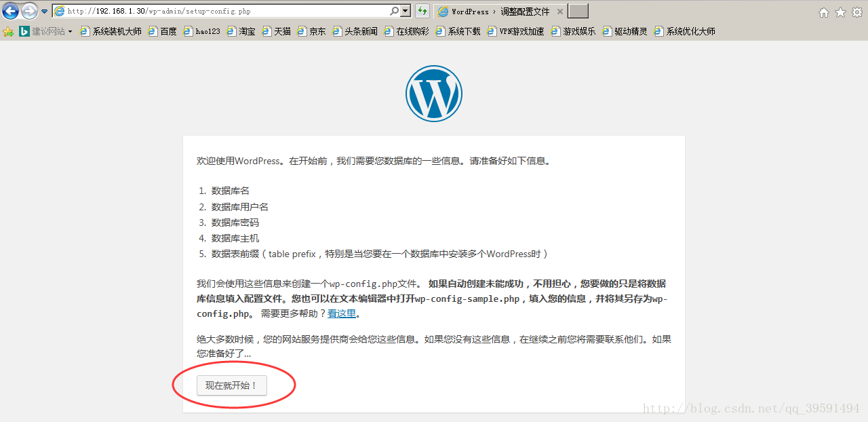Open a new browser tab

coord(578,11)
